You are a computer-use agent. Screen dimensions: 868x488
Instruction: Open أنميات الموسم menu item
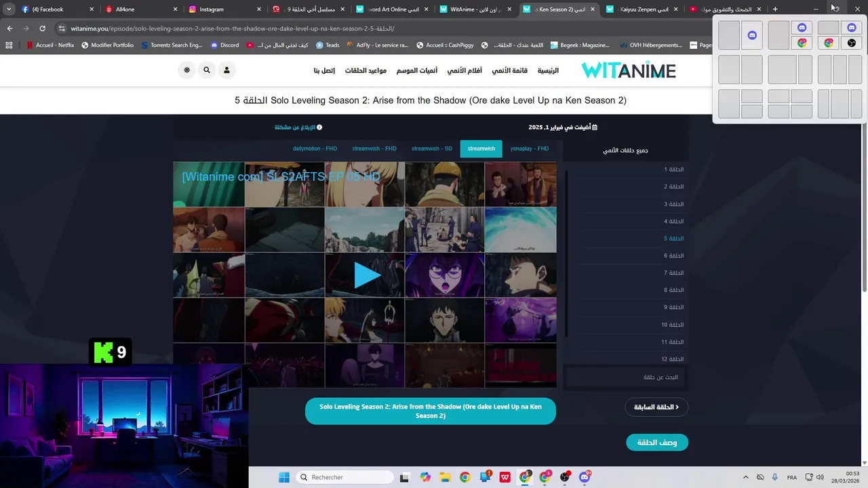click(x=417, y=70)
